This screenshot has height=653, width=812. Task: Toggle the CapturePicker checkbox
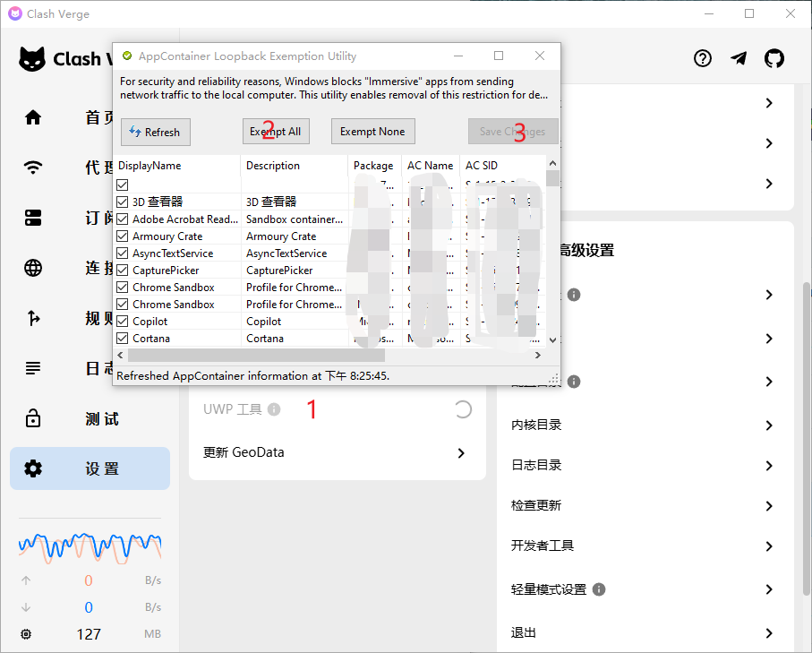123,271
